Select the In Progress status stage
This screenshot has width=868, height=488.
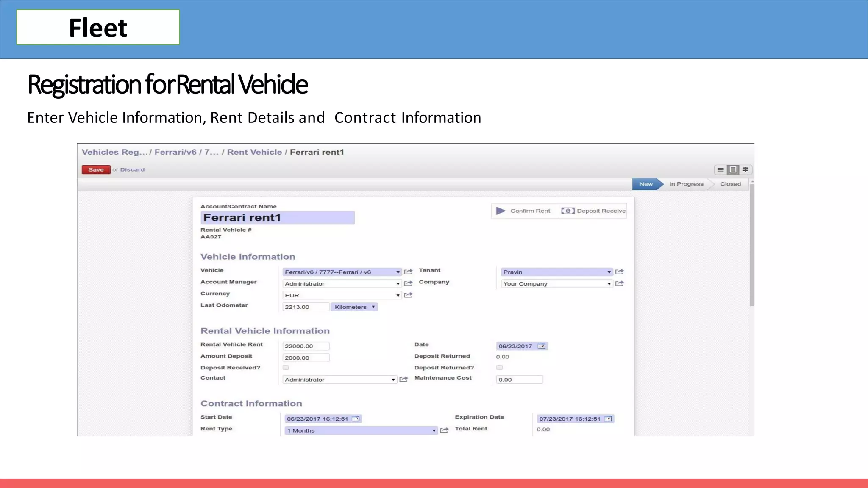click(686, 184)
